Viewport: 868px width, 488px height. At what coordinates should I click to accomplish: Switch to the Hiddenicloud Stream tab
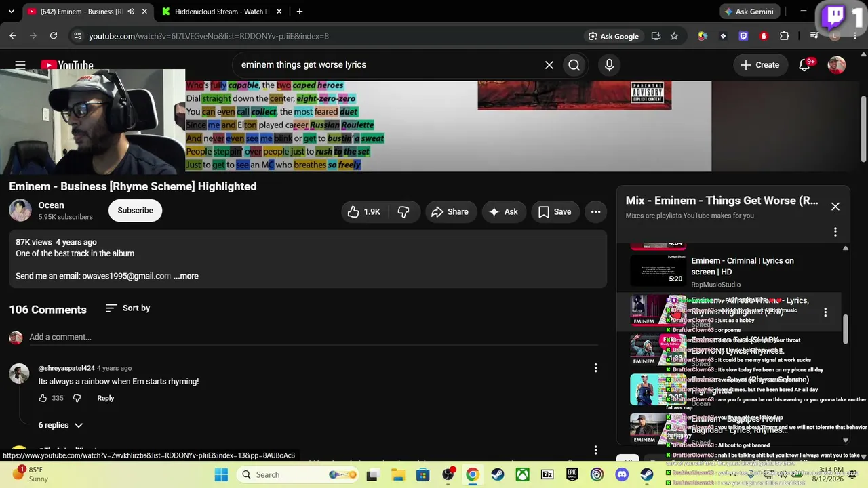click(x=220, y=12)
